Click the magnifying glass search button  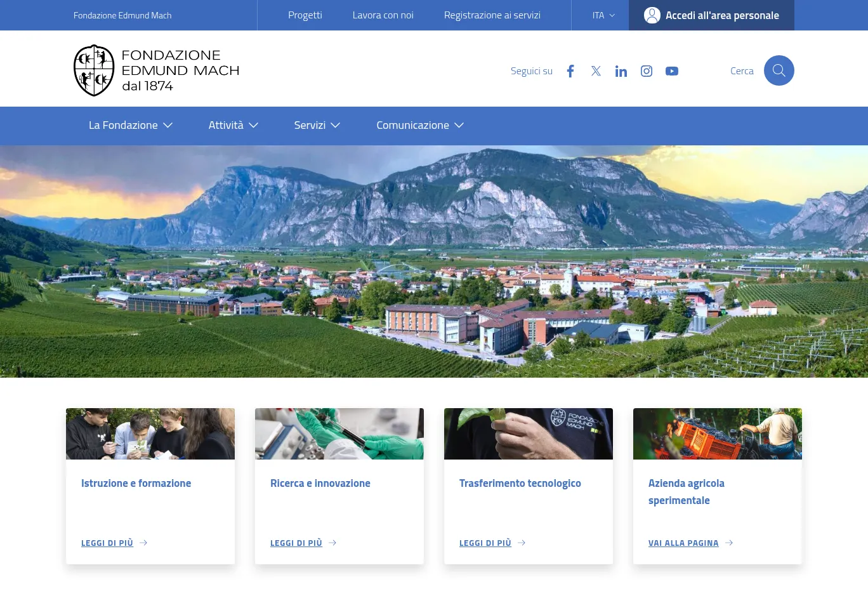[x=779, y=70]
